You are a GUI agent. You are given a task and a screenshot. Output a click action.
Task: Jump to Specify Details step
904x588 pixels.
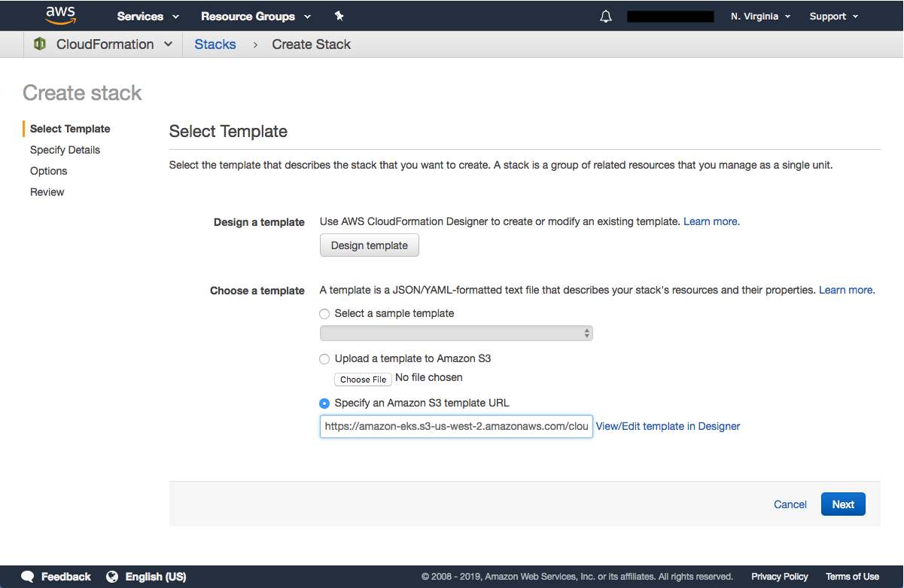click(x=65, y=150)
